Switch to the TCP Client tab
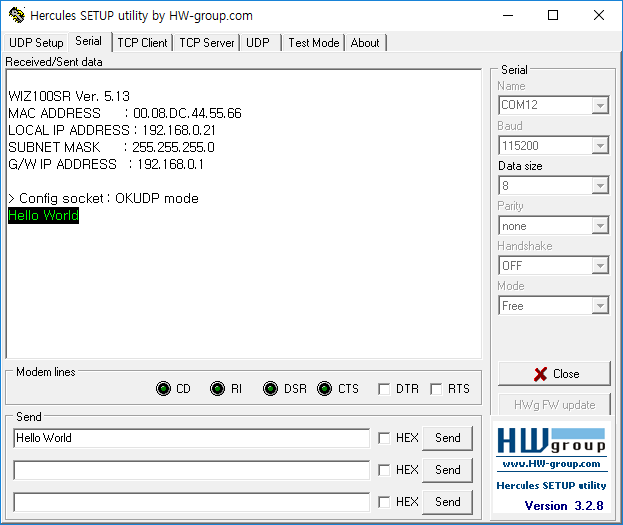This screenshot has width=623, height=525. pos(142,43)
